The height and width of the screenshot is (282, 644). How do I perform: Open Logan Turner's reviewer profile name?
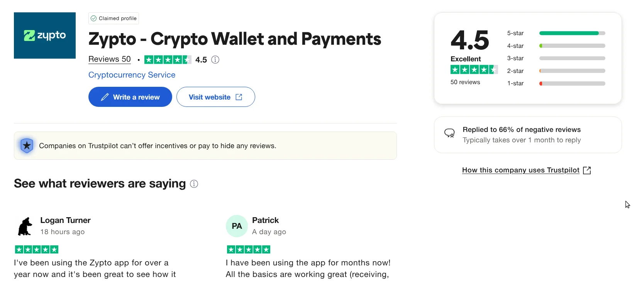(65, 220)
